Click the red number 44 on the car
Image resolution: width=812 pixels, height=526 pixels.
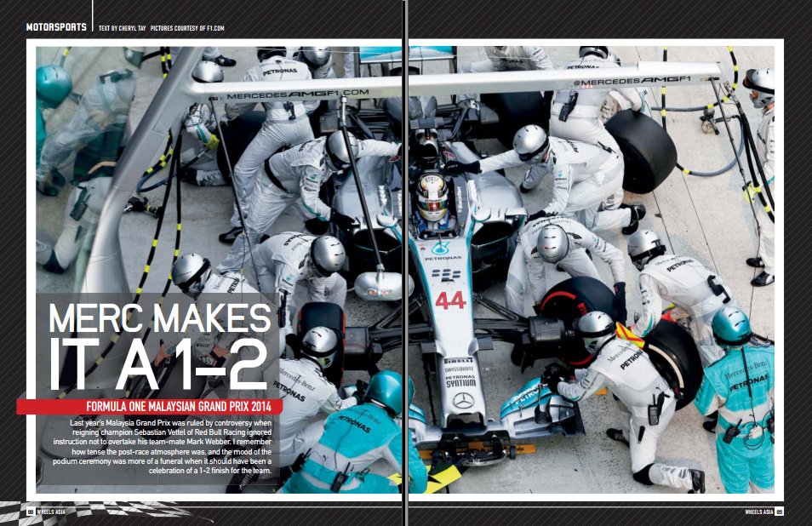(x=450, y=300)
